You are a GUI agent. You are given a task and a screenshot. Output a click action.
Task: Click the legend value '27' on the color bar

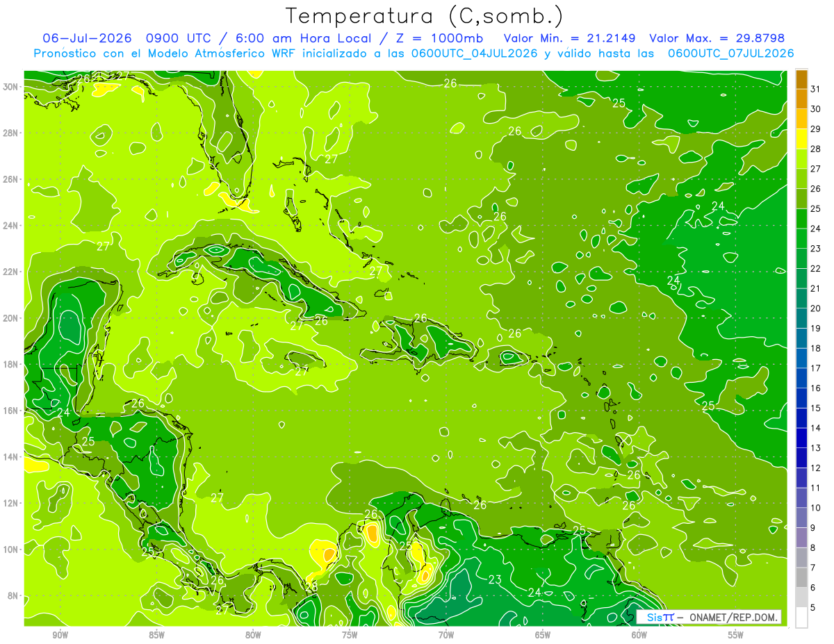pos(816,169)
